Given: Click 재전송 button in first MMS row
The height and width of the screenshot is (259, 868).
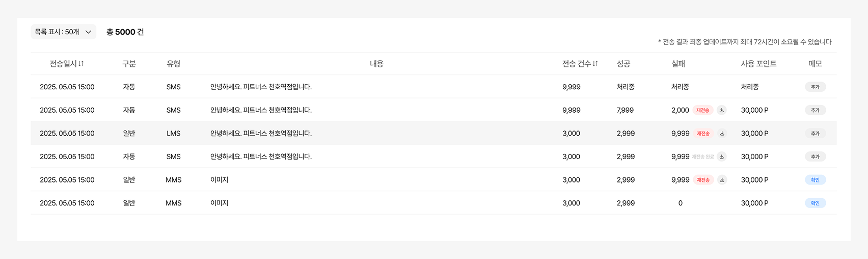Looking at the screenshot, I should (703, 180).
